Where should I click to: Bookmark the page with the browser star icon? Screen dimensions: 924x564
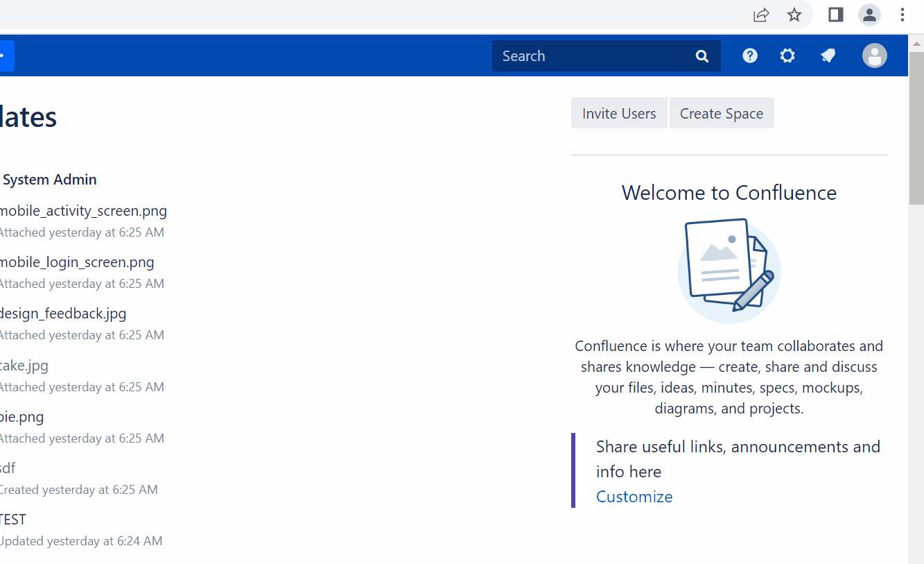[794, 15]
